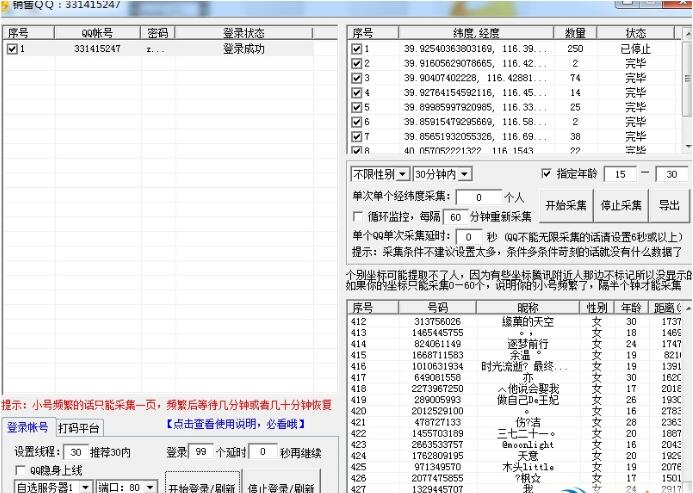Toggle checkbox for coordinate row 2
The width and height of the screenshot is (693, 493).
point(357,63)
